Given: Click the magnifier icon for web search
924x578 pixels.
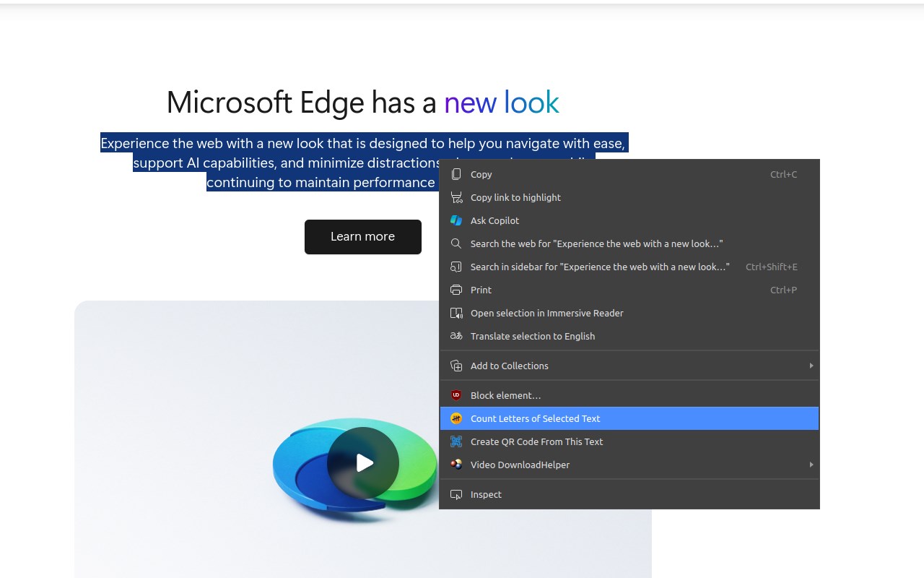Looking at the screenshot, I should [x=456, y=243].
